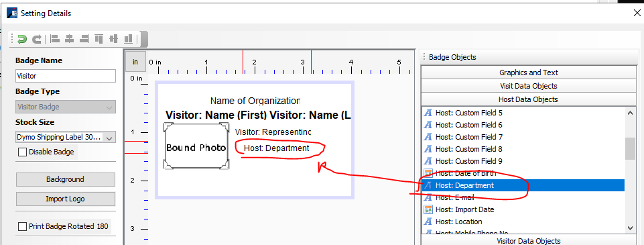Expand the Visitor Data Objects section

(x=528, y=241)
